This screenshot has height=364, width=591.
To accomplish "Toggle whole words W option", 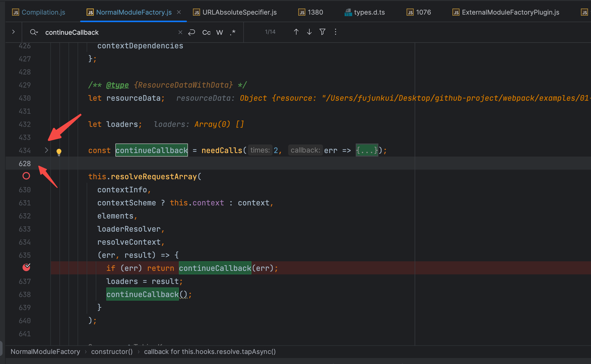I will point(220,32).
